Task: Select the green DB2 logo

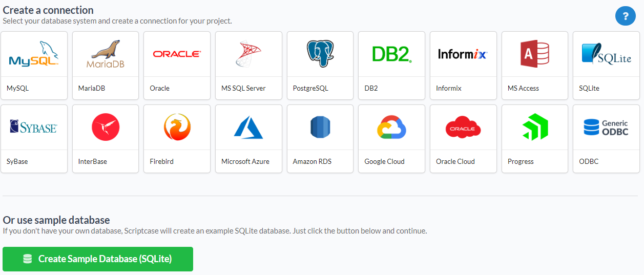Action: point(392,54)
